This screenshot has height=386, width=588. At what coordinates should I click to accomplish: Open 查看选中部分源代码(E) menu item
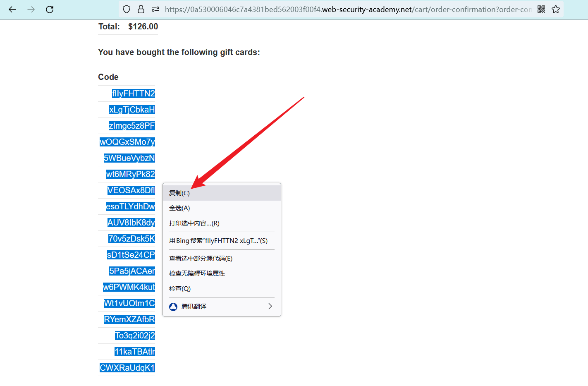tap(201, 259)
